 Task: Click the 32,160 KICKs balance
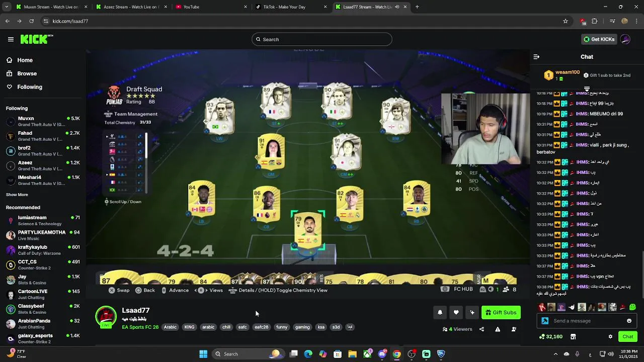pos(550,337)
